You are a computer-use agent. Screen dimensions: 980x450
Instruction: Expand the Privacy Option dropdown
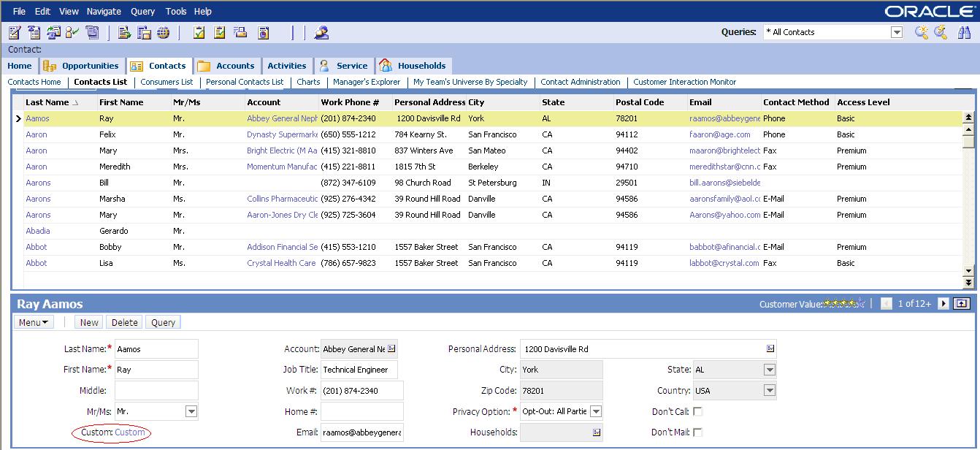[597, 411]
